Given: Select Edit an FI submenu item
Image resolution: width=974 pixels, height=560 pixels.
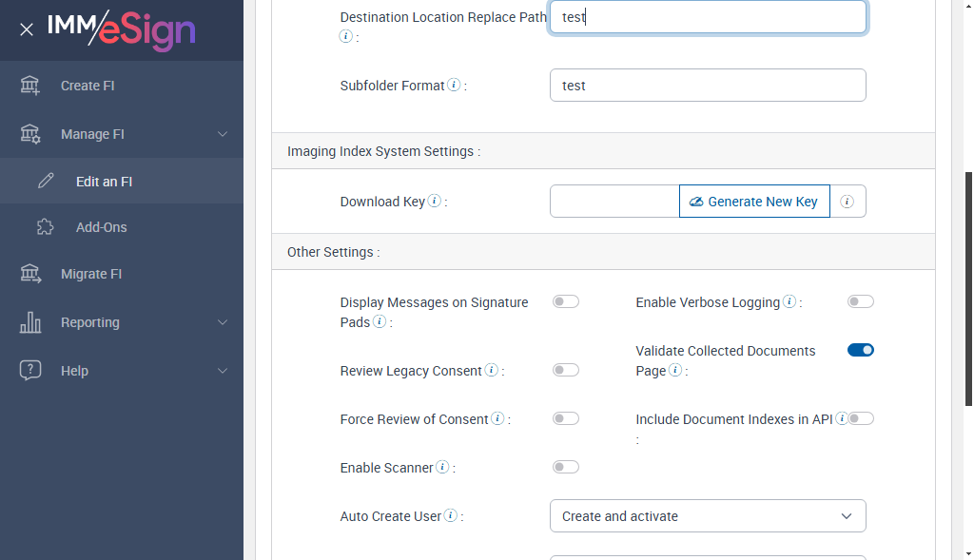Looking at the screenshot, I should coord(122,181).
